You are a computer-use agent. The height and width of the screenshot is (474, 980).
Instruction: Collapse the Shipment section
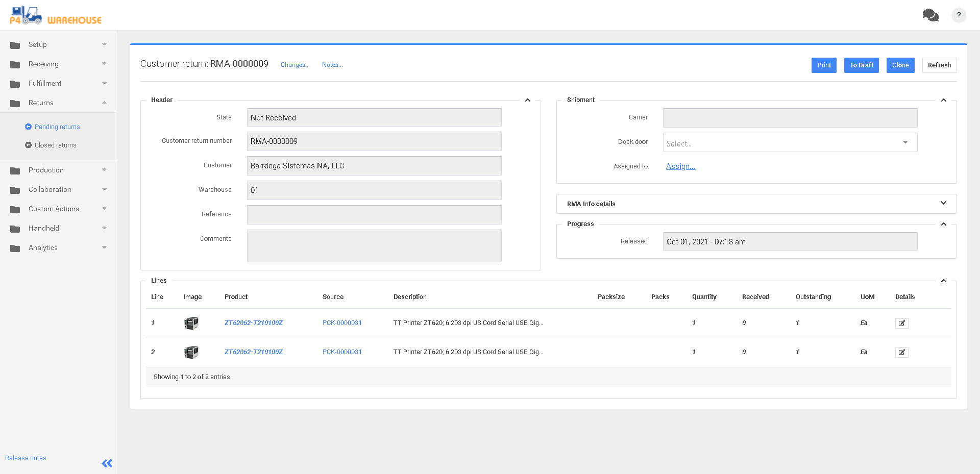943,100
